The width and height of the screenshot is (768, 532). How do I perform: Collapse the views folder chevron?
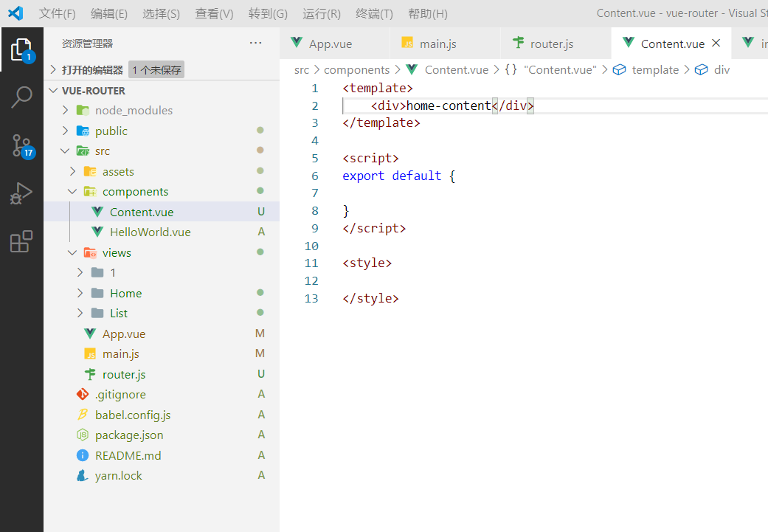tap(72, 253)
